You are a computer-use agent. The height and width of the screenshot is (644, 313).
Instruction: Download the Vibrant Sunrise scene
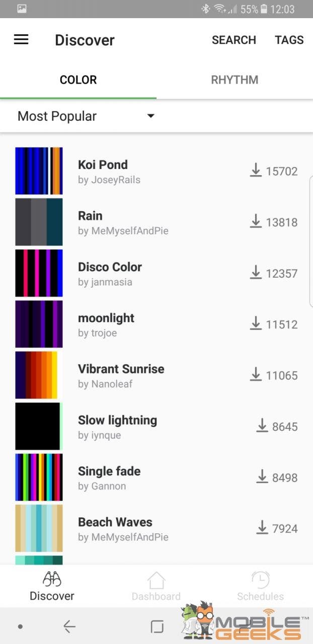[x=256, y=375]
